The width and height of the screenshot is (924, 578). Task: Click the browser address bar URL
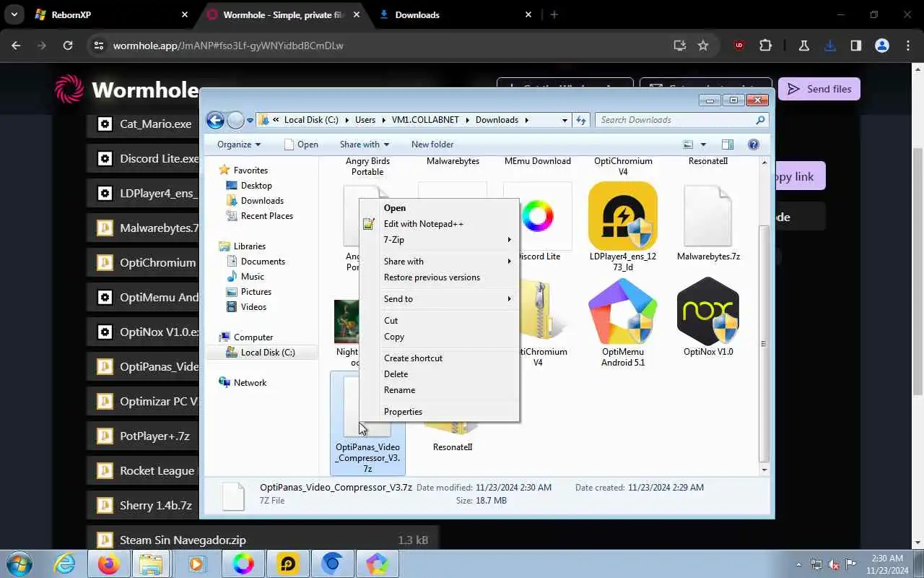click(x=228, y=46)
